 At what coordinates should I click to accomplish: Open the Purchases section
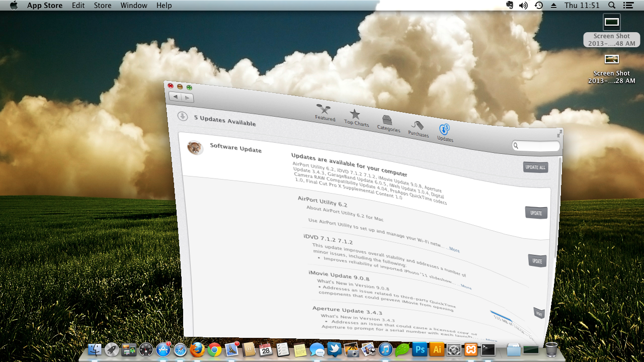[x=418, y=129]
